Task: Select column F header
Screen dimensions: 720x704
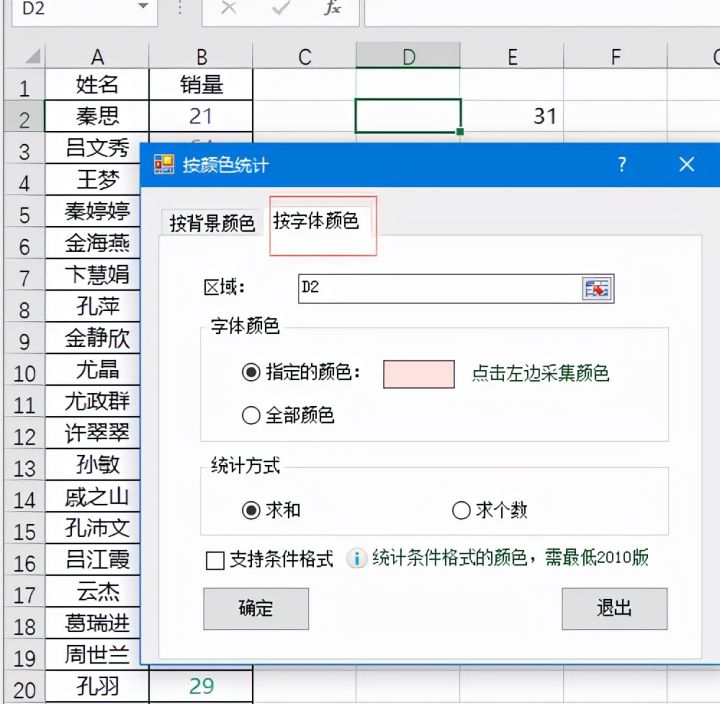Action: click(x=615, y=57)
